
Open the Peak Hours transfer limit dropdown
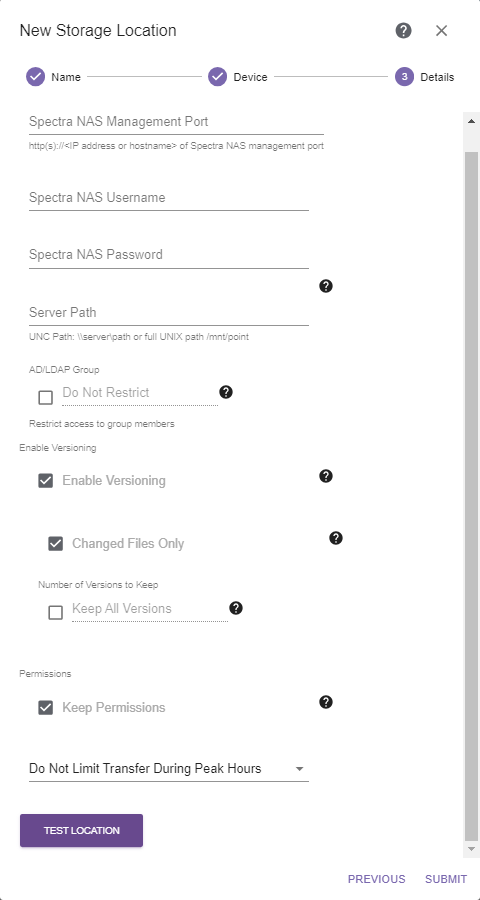[169, 769]
